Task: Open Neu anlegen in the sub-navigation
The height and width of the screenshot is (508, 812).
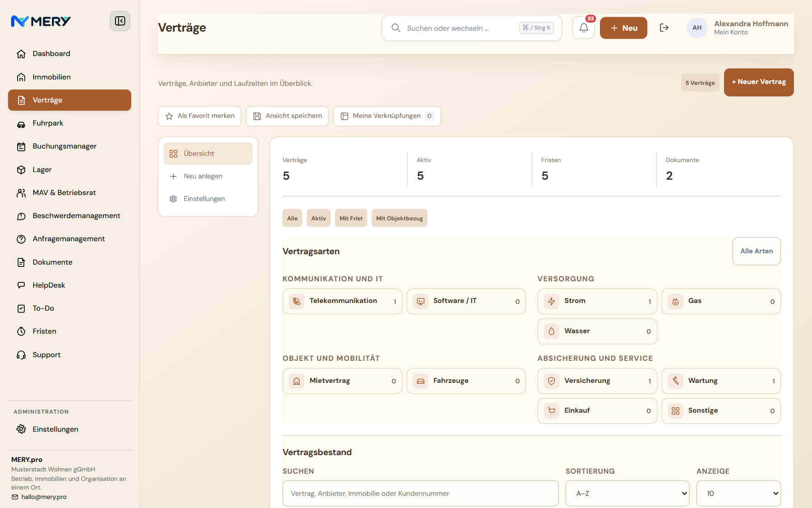Action: click(208, 176)
